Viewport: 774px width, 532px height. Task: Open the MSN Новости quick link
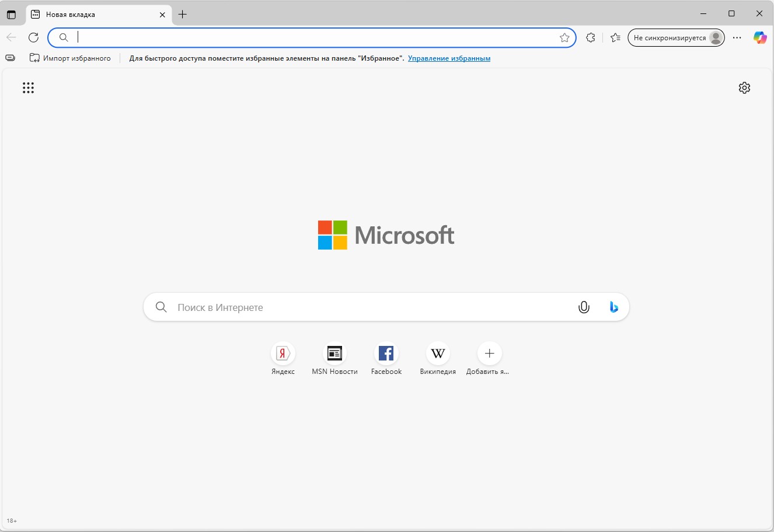point(334,353)
